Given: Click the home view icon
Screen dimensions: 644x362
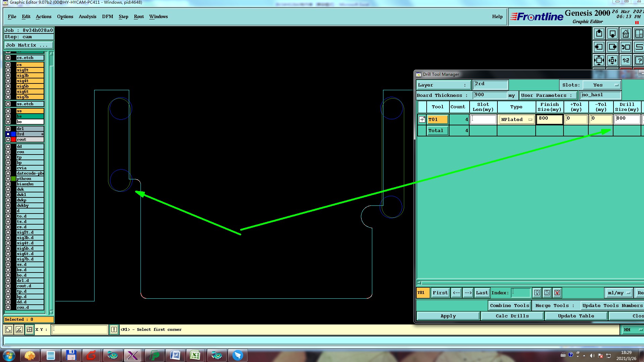Looking at the screenshot, I should (x=626, y=34).
